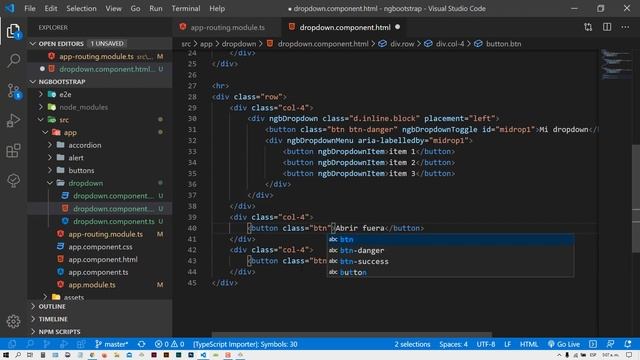Choose the button autocomplete suggestion
Screen dimensions: 640x360
pyautogui.click(x=451, y=272)
